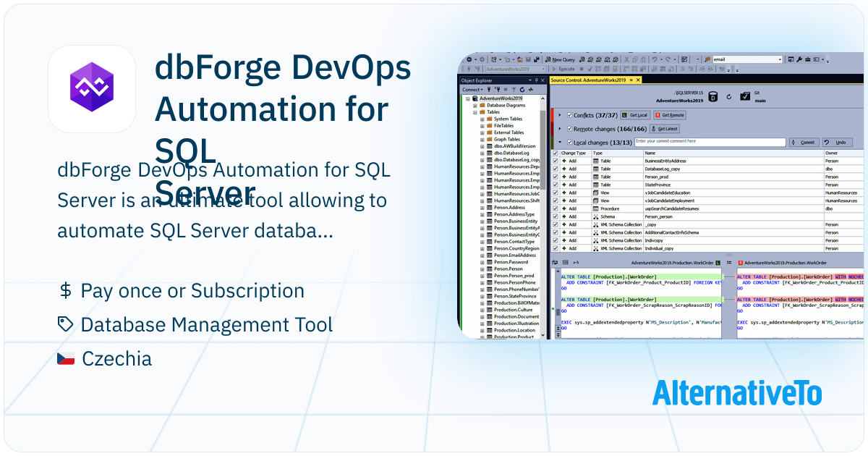The image size is (868, 456).
Task: Uncheck the Individual_copy row checkbox
Action: tap(555, 248)
